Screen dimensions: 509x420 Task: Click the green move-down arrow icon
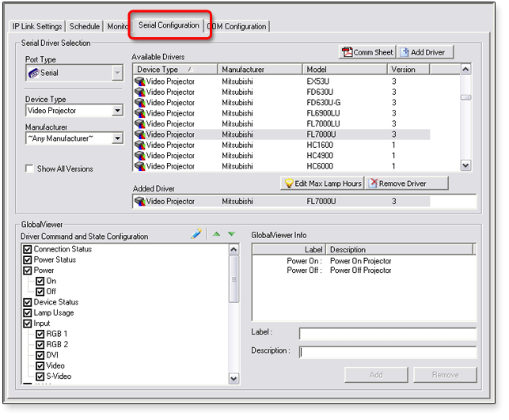click(231, 234)
